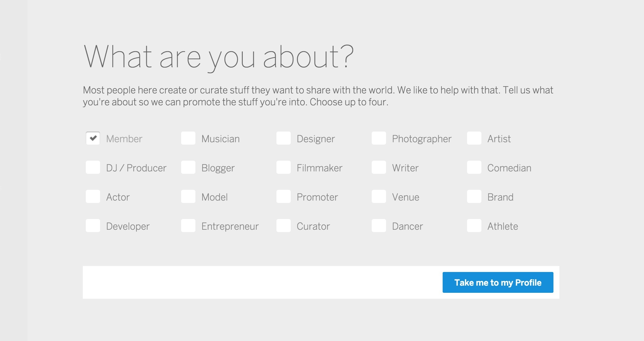Check the Entrepreneur checkbox
644x341 pixels.
point(188,226)
